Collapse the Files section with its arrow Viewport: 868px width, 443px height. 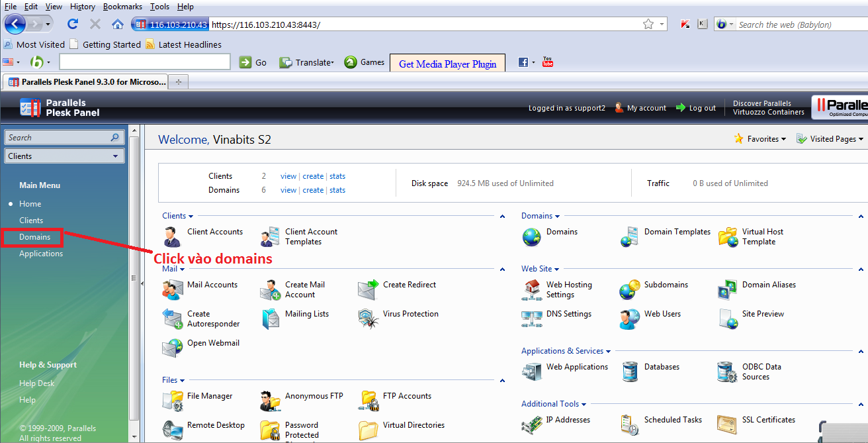[502, 381]
